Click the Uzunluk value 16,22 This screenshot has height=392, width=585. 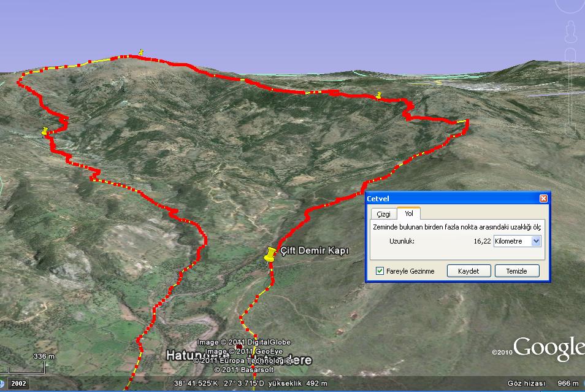(x=481, y=241)
